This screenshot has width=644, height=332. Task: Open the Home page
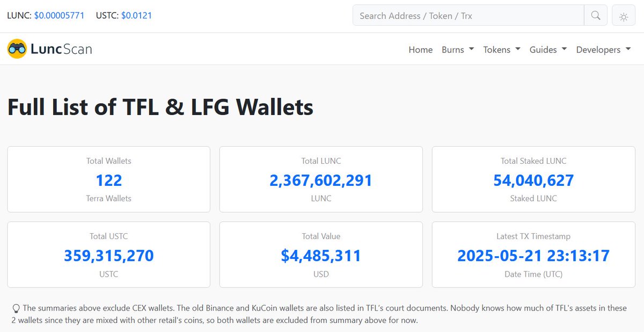tap(421, 49)
